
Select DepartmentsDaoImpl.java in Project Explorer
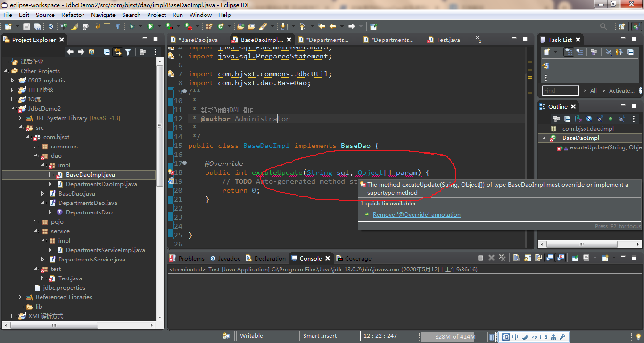101,184
